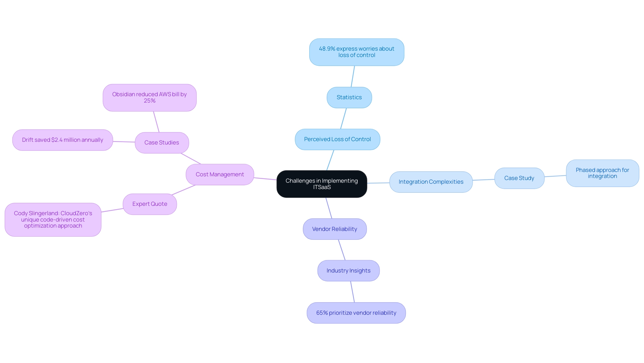Scroll to view the full mind map diagram
The width and height of the screenshot is (644, 363).
(x=322, y=183)
